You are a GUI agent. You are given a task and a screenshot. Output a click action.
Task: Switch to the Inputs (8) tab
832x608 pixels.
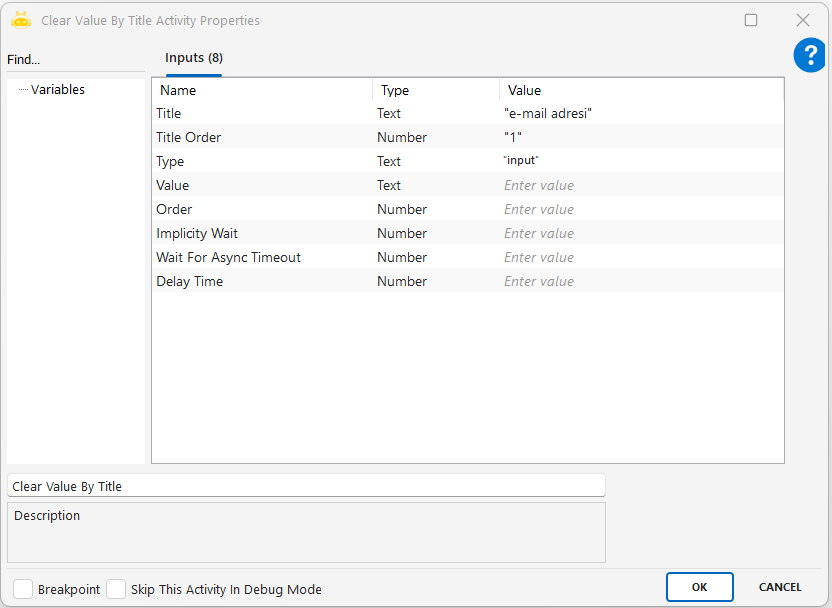(193, 58)
